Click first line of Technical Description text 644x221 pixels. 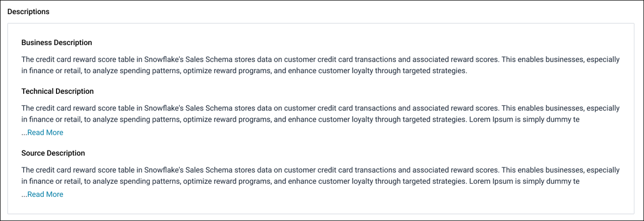(x=320, y=108)
